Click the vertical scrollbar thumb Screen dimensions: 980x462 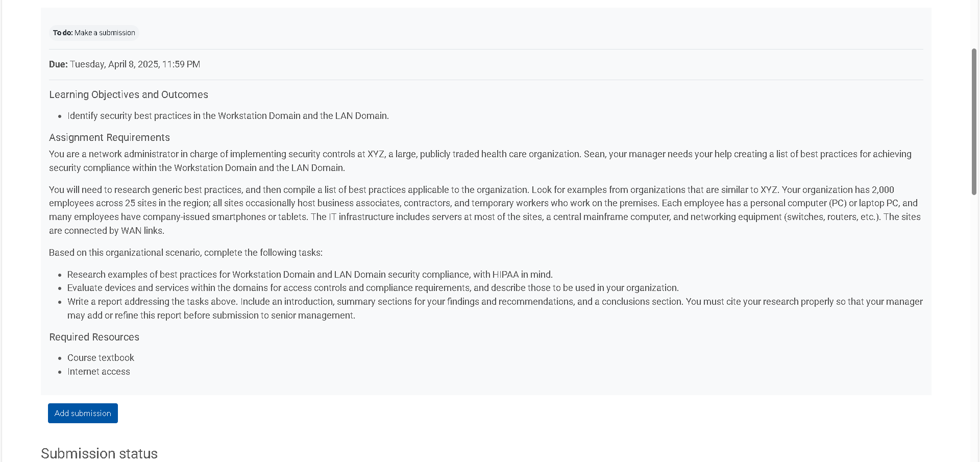click(974, 121)
